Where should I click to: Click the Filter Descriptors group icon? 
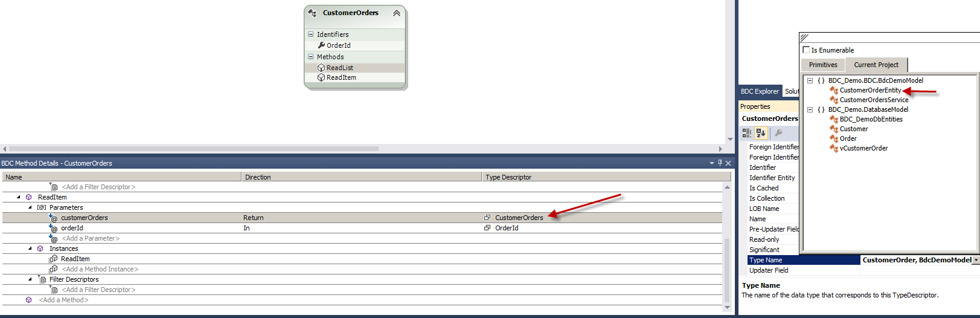(x=42, y=279)
